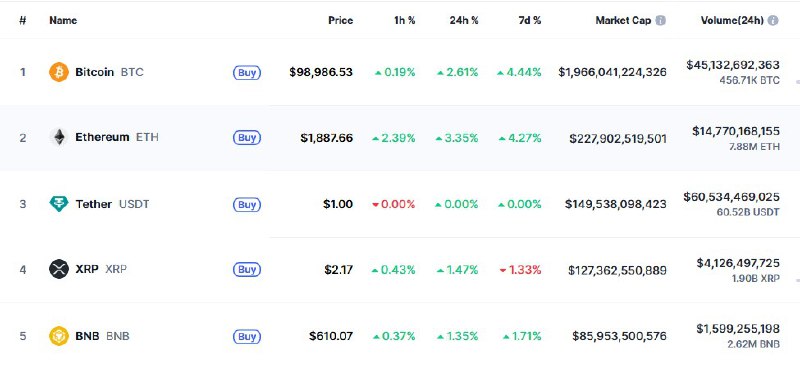This screenshot has width=800, height=368.
Task: Click the XRP black logo icon
Action: (x=59, y=269)
